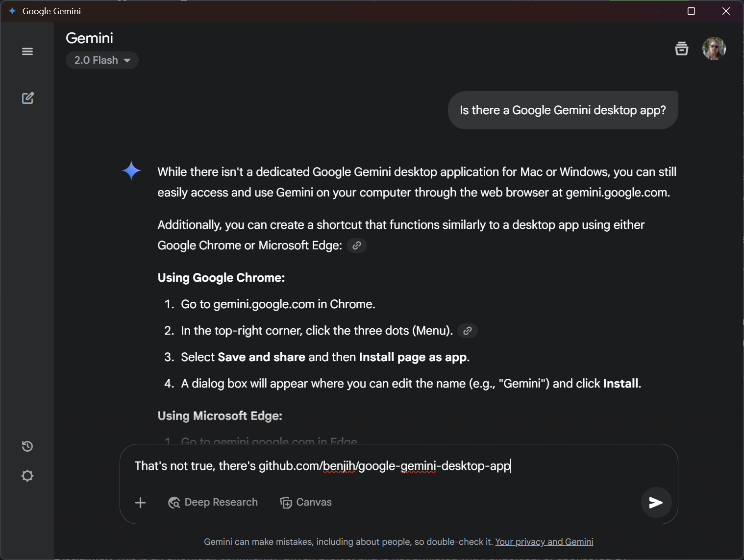Click step 1 "Go to gemini.google.com in Chrome"

coord(278,304)
